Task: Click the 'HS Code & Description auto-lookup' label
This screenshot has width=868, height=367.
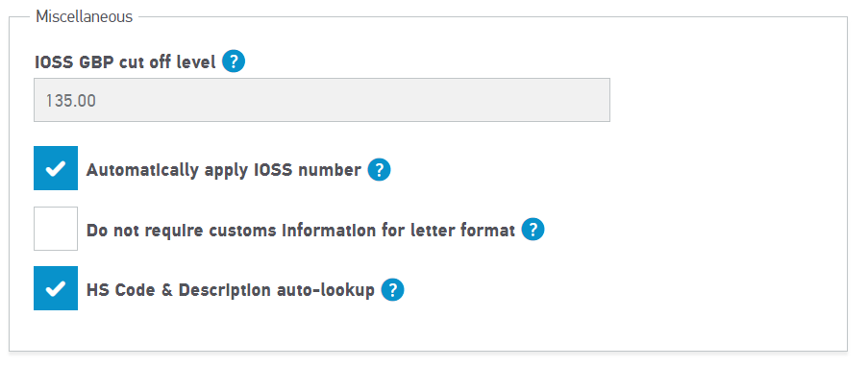Action: [231, 289]
